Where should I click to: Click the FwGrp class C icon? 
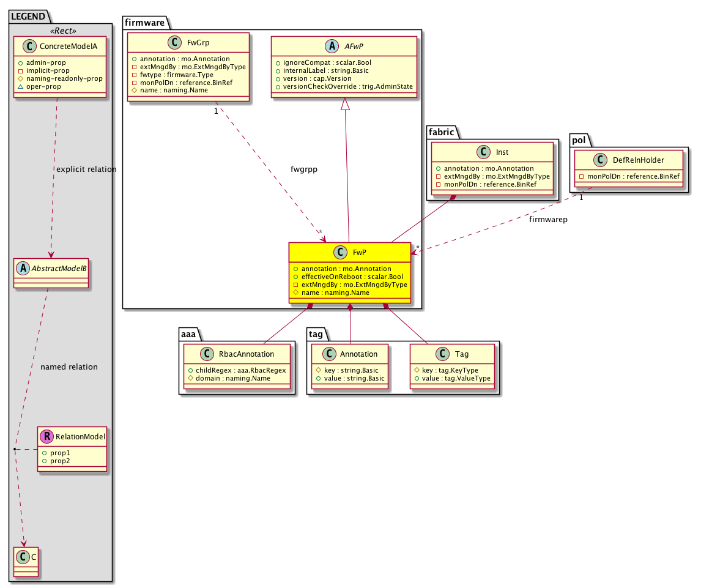click(171, 44)
